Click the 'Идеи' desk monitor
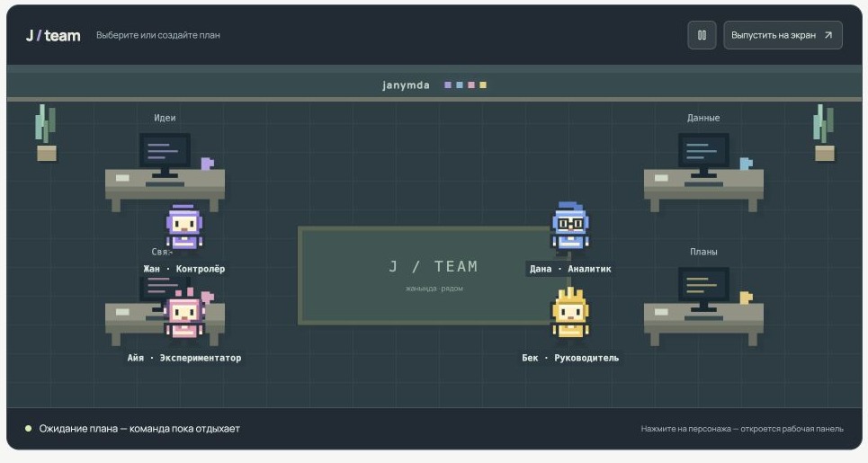 click(165, 155)
